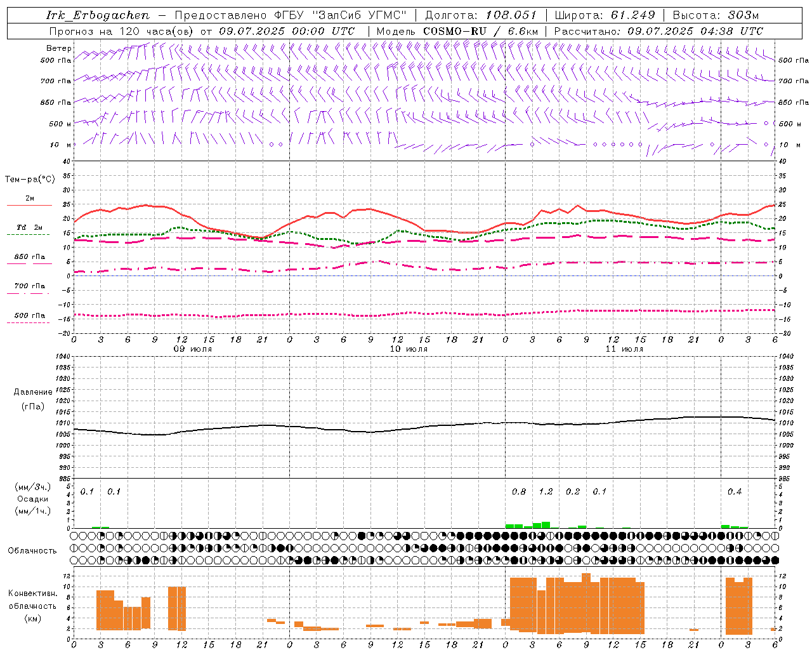Select the elevation value 303м
This screenshot has width=812, height=650.
(x=743, y=15)
